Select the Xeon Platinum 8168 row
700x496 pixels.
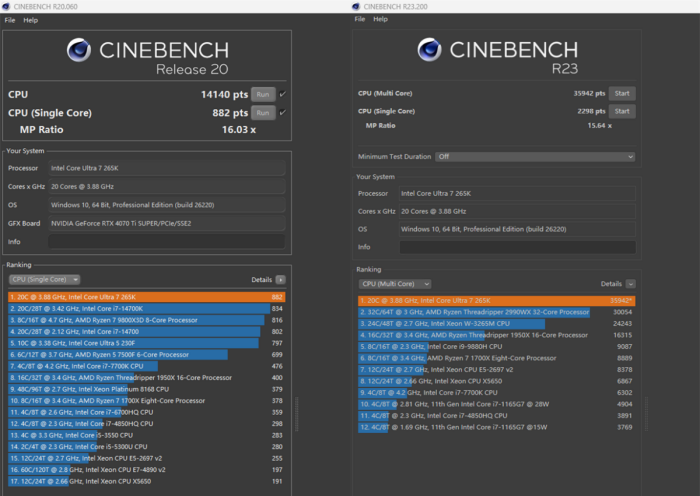pyautogui.click(x=146, y=389)
